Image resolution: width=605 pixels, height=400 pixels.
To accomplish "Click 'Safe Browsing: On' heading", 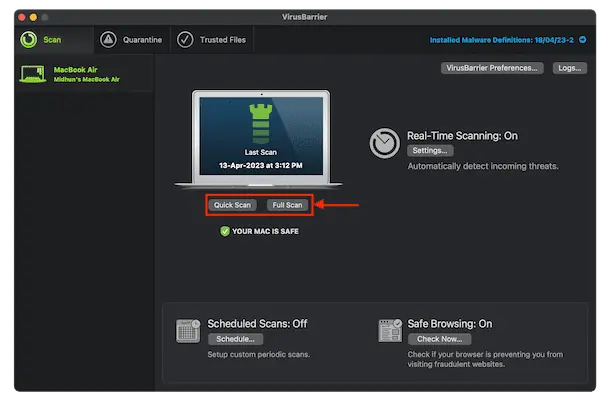I will [450, 324].
